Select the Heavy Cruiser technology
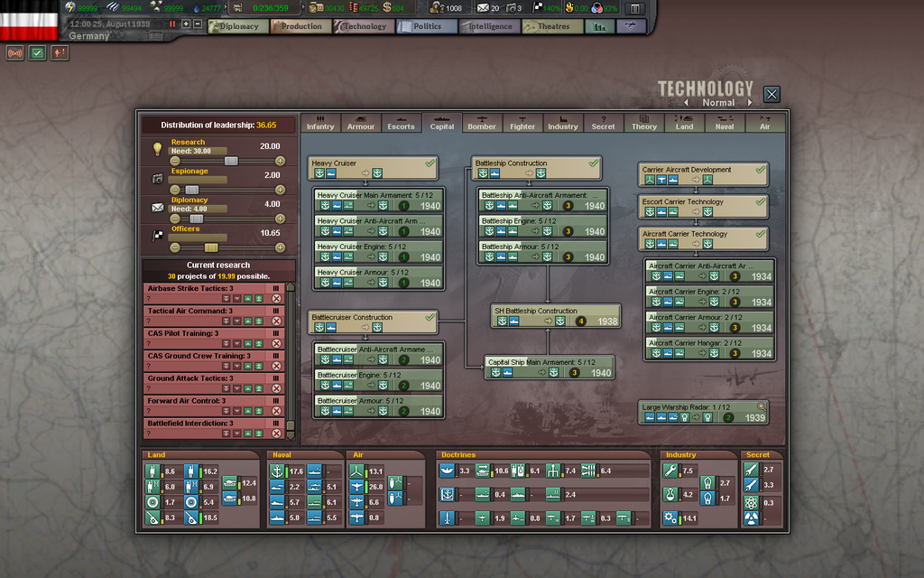 click(x=373, y=168)
